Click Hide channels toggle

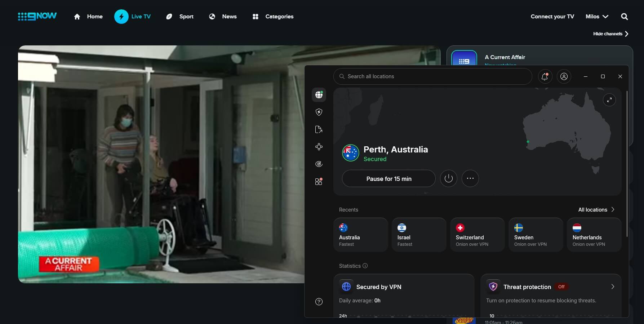[611, 34]
